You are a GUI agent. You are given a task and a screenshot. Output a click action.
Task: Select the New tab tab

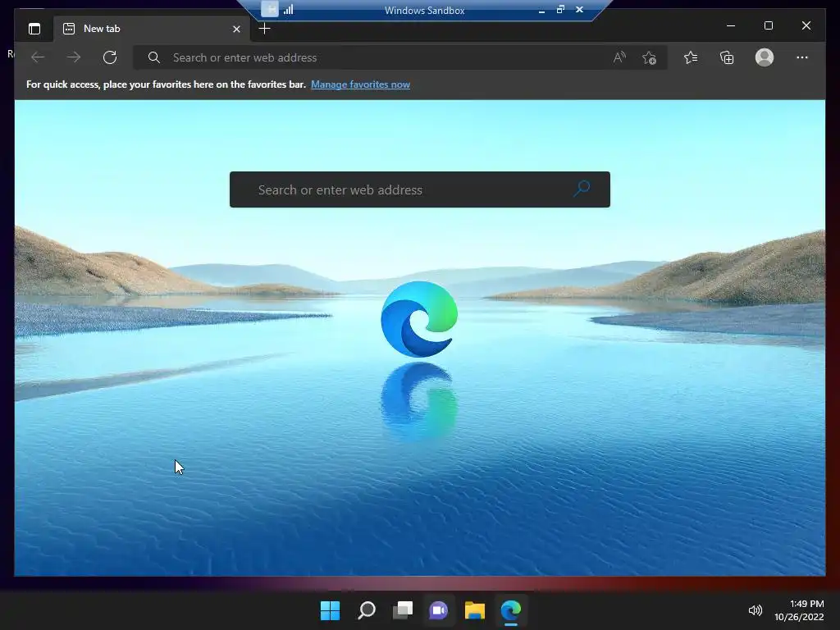151,29
